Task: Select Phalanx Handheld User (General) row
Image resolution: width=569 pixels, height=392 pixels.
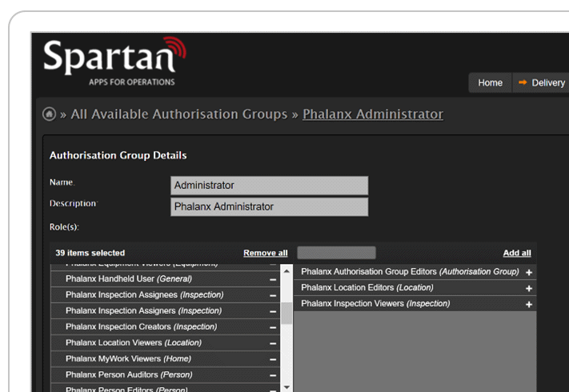Action: click(x=165, y=279)
